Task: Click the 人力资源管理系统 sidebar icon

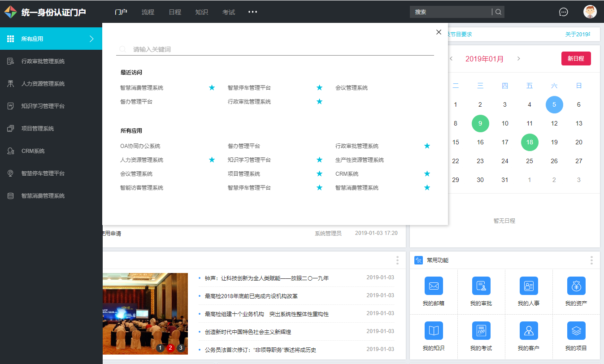Action: pyautogui.click(x=11, y=84)
